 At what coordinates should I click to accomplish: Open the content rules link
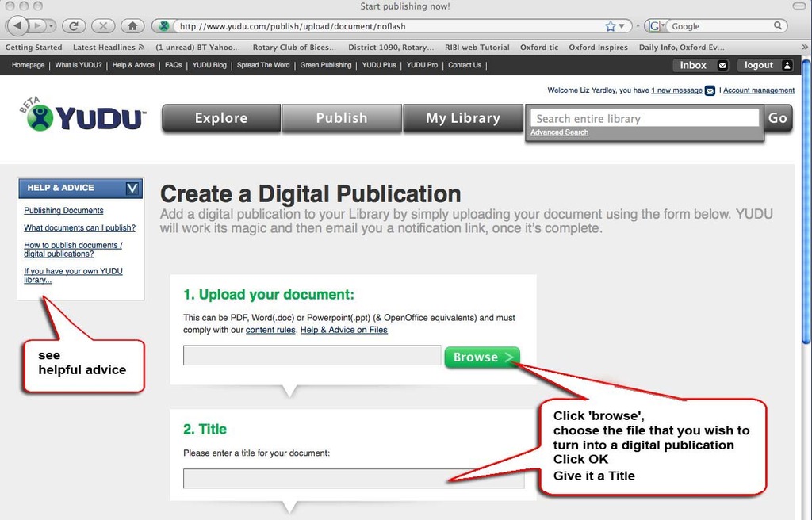pos(270,330)
